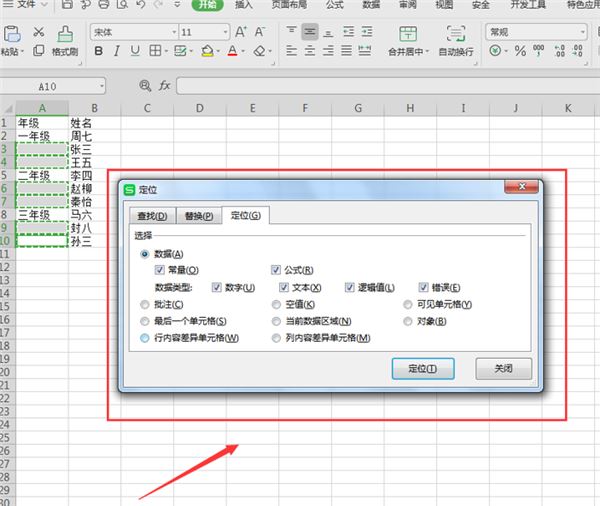
Task: Select 对象(B) radio option
Action: click(408, 322)
